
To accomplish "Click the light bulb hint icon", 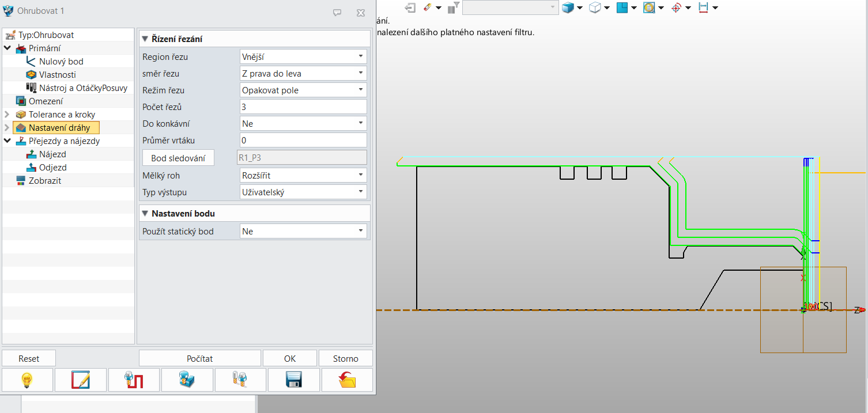I will 28,380.
